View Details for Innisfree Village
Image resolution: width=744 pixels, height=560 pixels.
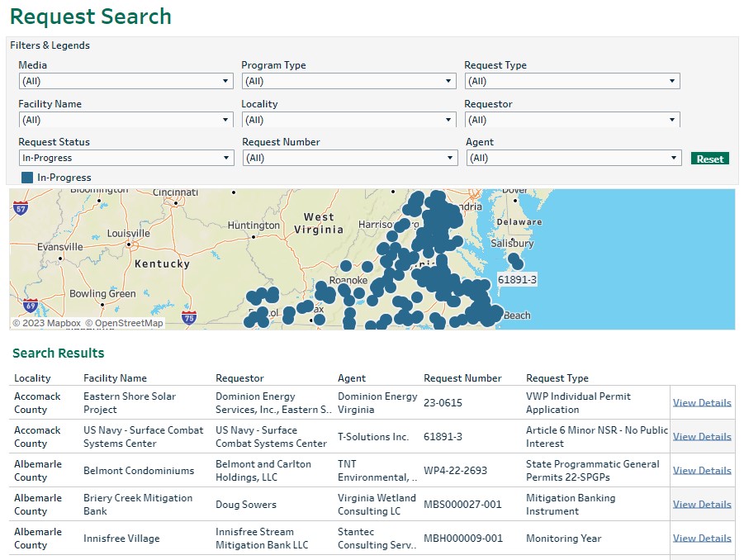[702, 539]
